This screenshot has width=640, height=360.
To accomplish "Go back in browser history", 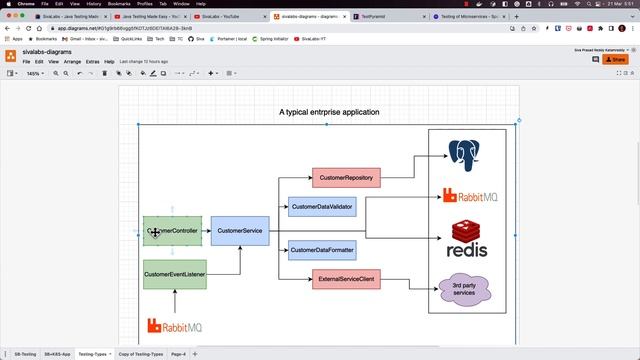I will tap(7, 28).
